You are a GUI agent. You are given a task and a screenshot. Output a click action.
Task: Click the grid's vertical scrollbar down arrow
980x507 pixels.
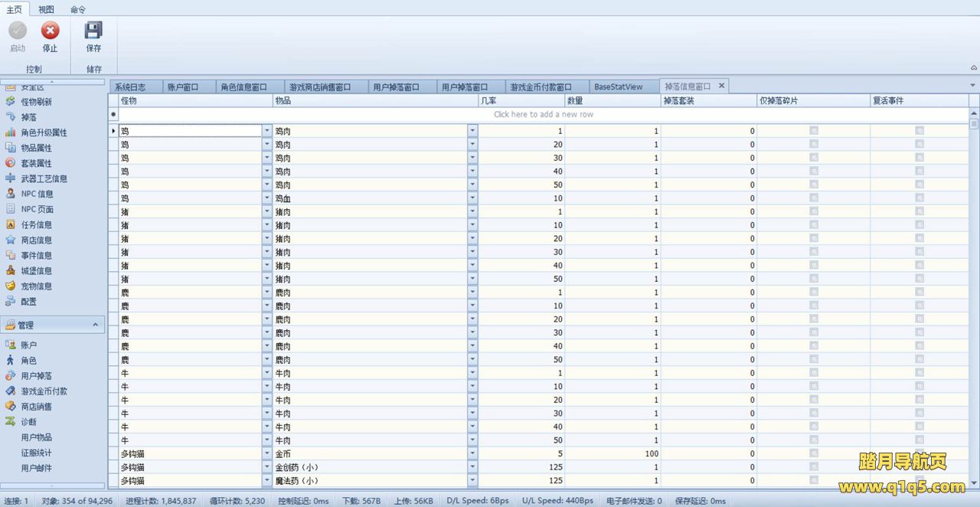pos(974,483)
